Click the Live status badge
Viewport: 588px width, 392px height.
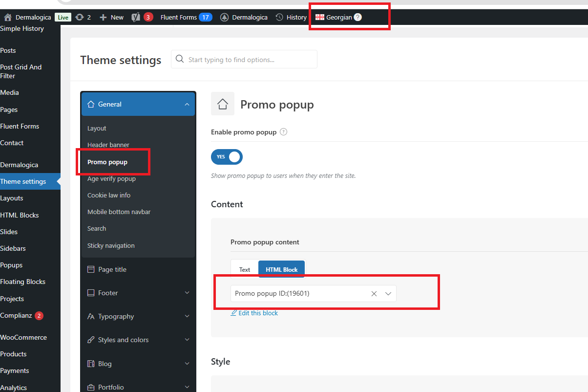(x=63, y=17)
